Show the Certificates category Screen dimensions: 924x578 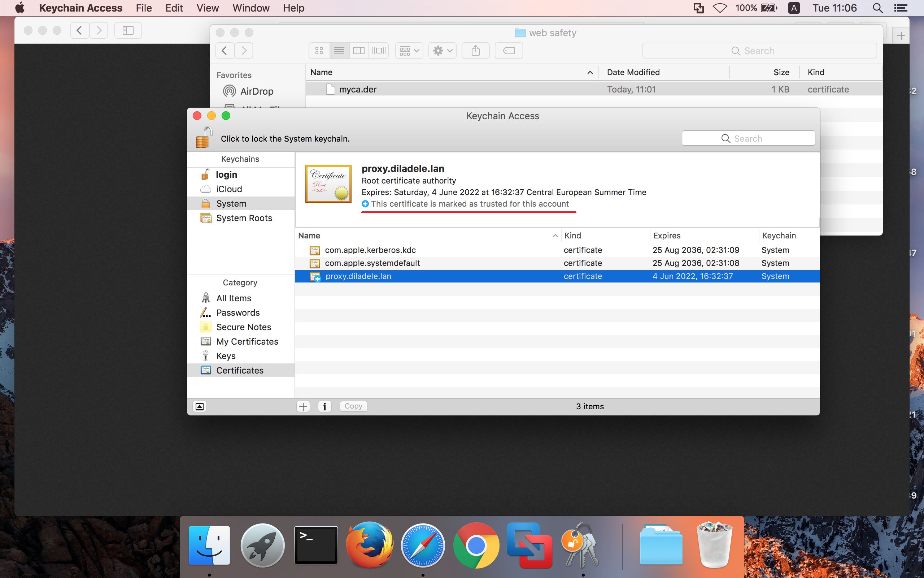[x=241, y=370]
